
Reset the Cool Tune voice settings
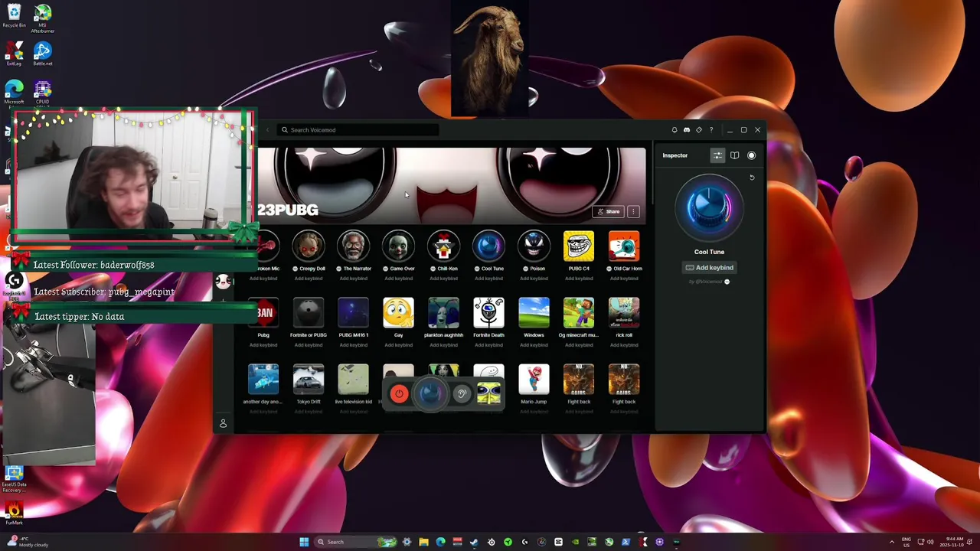coord(752,178)
